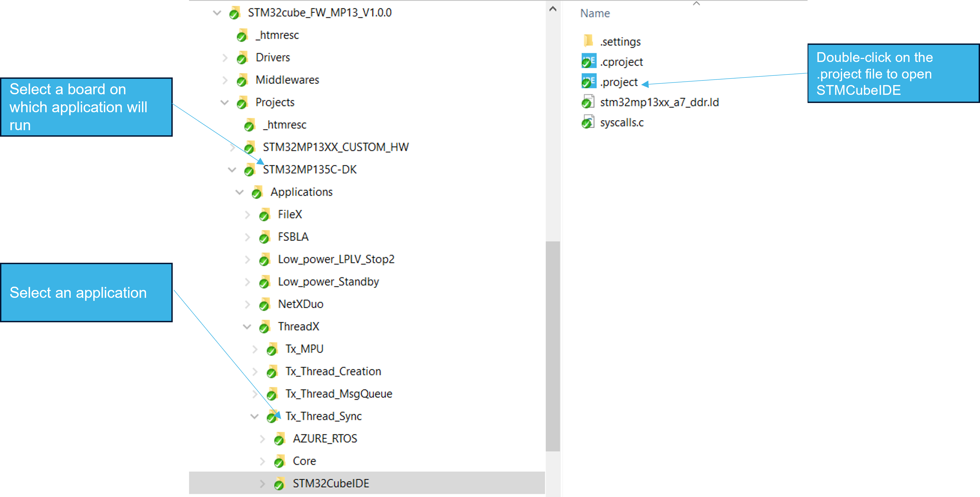980x497 pixels.
Task: Click the ThreadX folder icon
Action: tap(264, 327)
